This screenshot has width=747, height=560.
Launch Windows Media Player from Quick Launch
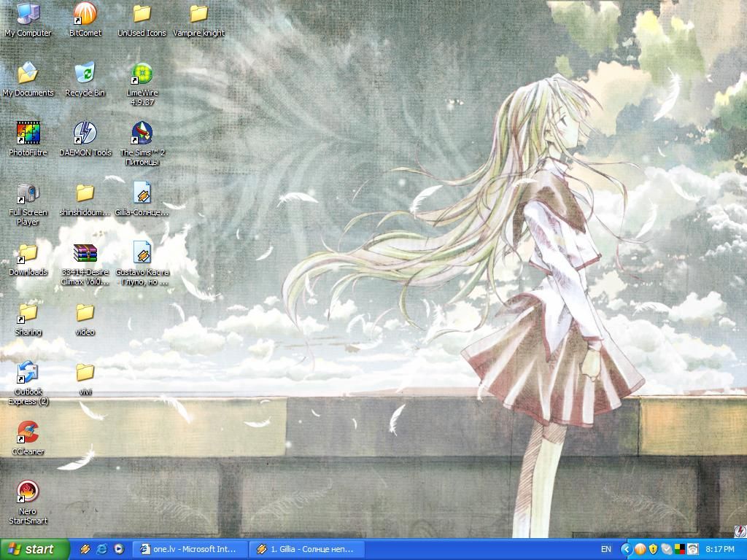[x=119, y=549]
